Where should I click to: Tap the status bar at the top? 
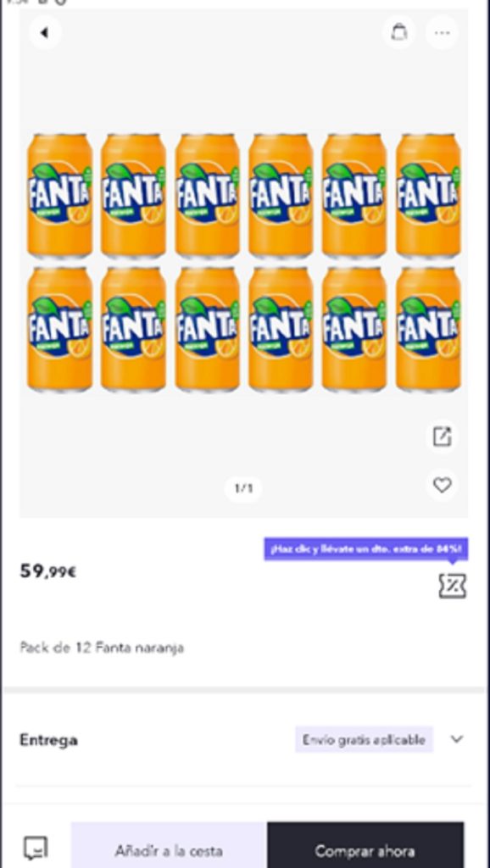[x=245, y=3]
